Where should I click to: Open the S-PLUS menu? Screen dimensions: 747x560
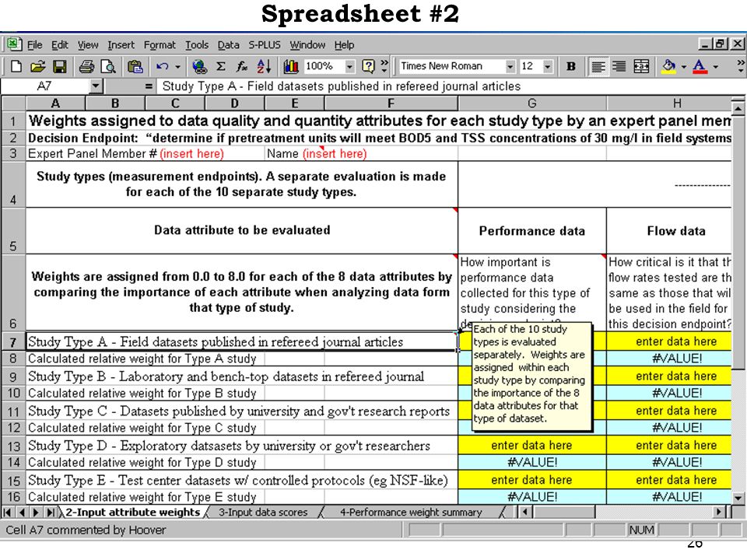pyautogui.click(x=265, y=45)
